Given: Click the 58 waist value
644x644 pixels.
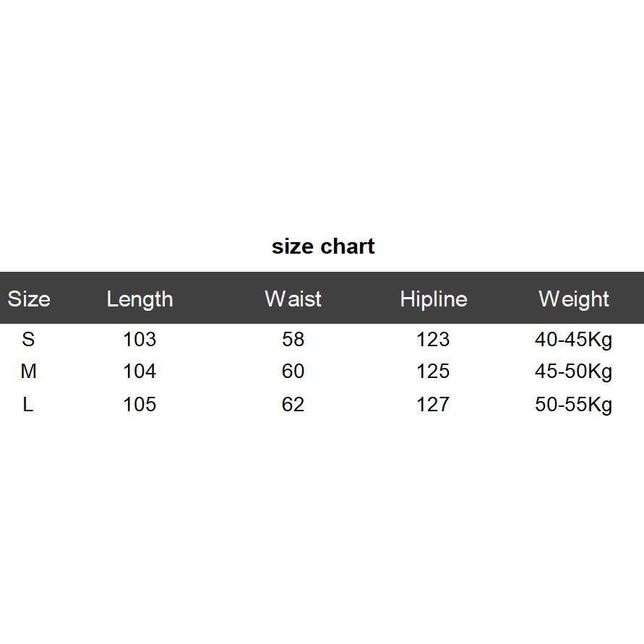Looking at the screenshot, I should point(293,339).
